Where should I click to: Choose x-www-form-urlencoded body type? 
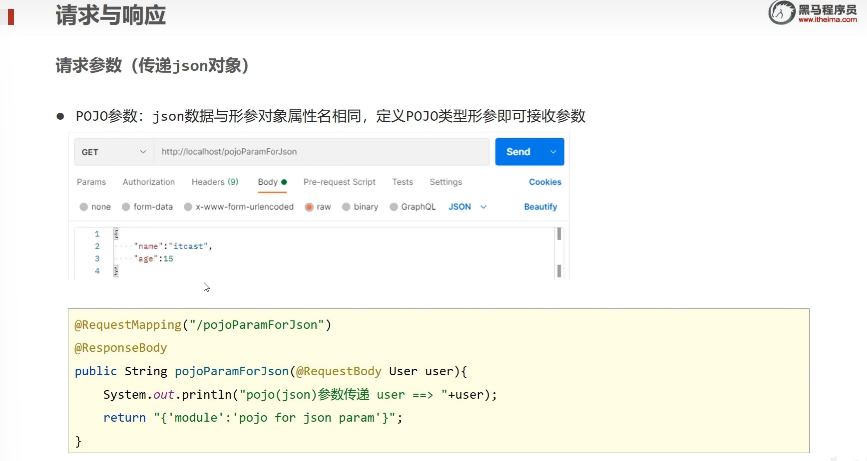coord(238,207)
